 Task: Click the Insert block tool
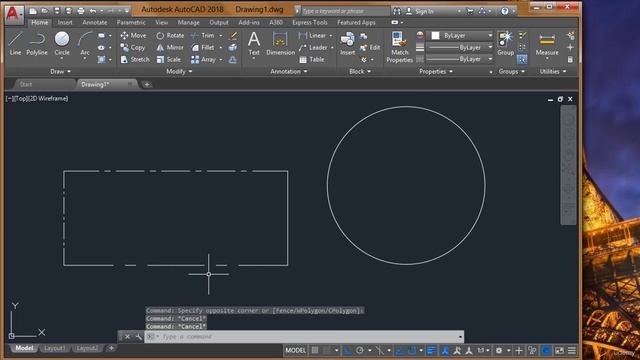click(347, 43)
